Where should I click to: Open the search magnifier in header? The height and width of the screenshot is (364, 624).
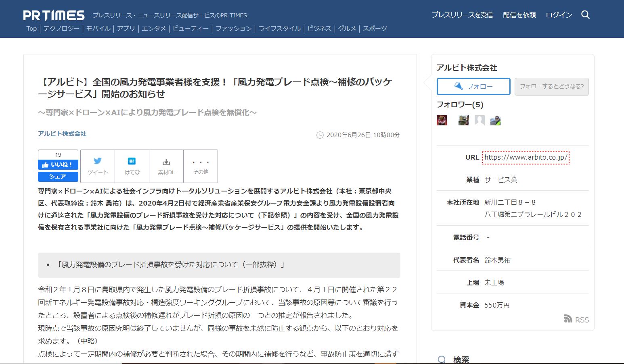coord(585,15)
